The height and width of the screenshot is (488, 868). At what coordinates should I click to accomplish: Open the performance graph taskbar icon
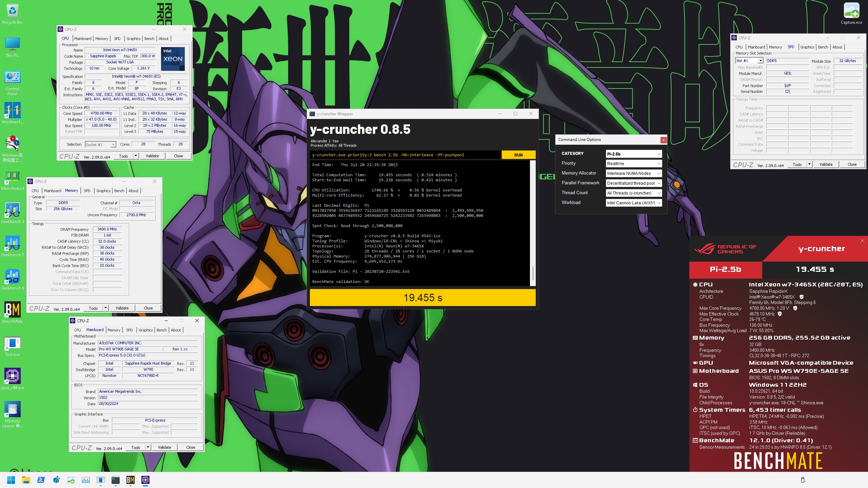(x=86, y=480)
